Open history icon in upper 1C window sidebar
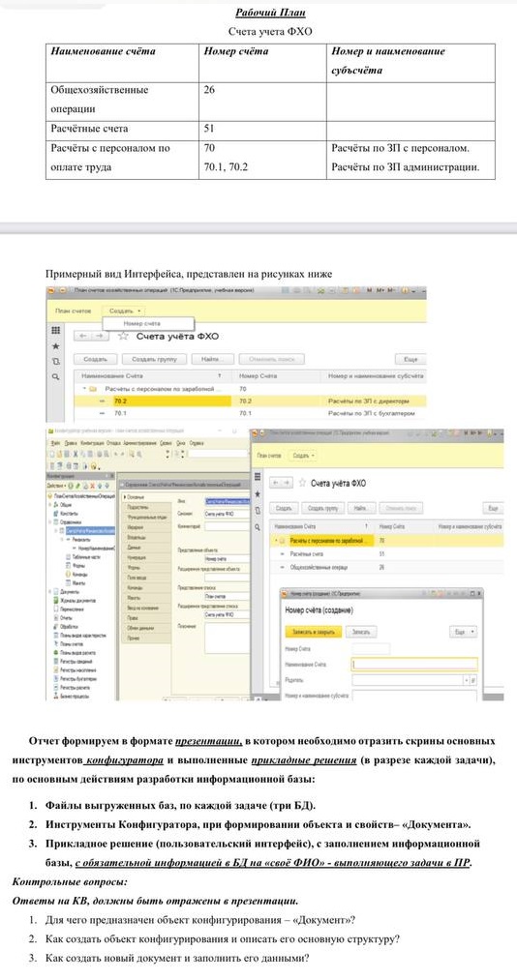 pos(55,361)
